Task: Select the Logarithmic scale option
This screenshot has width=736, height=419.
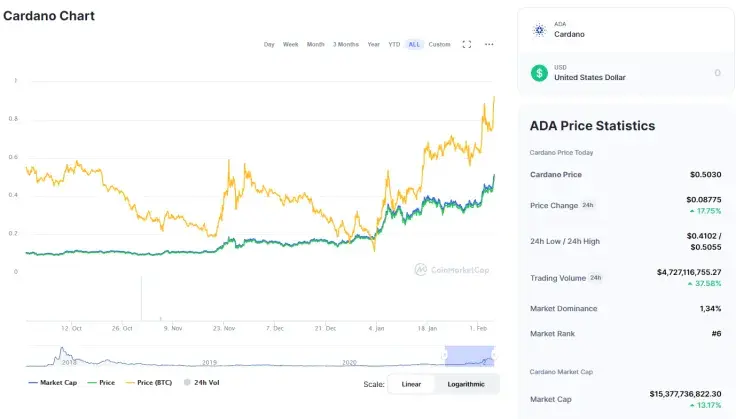Action: pyautogui.click(x=466, y=384)
